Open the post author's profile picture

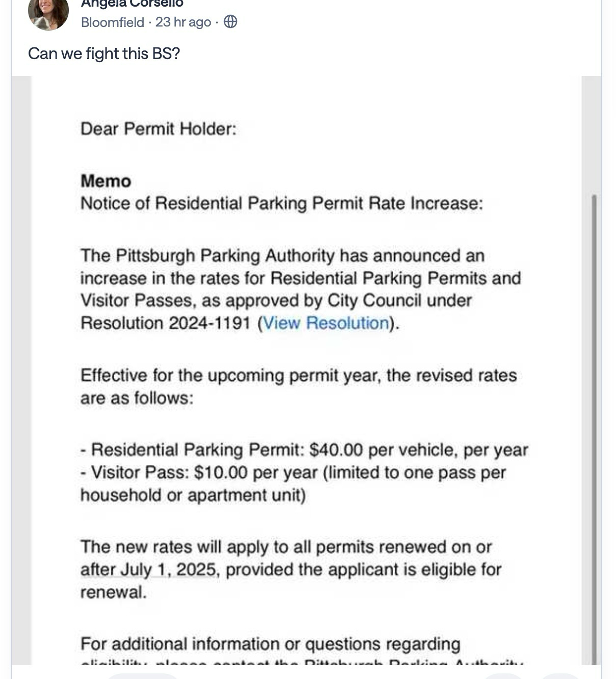tap(48, 13)
